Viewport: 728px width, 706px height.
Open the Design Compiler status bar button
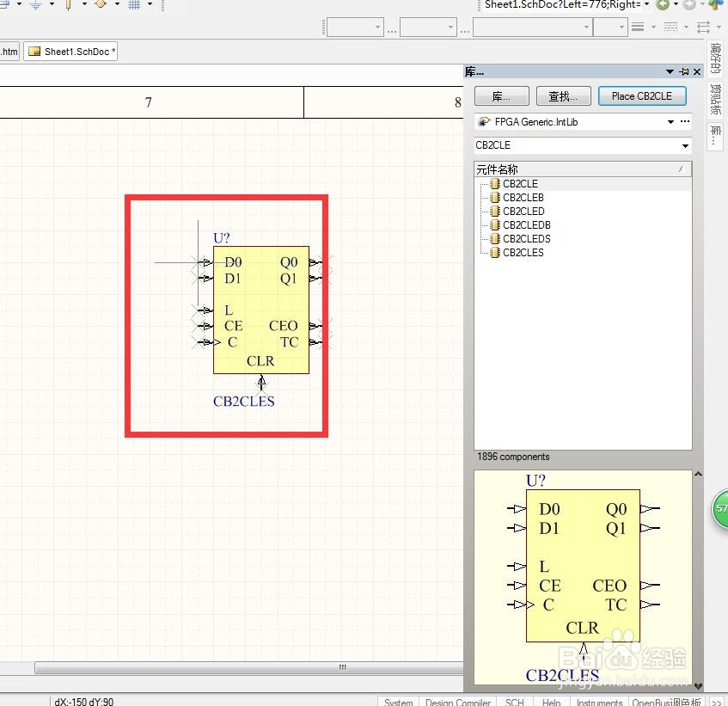[458, 702]
